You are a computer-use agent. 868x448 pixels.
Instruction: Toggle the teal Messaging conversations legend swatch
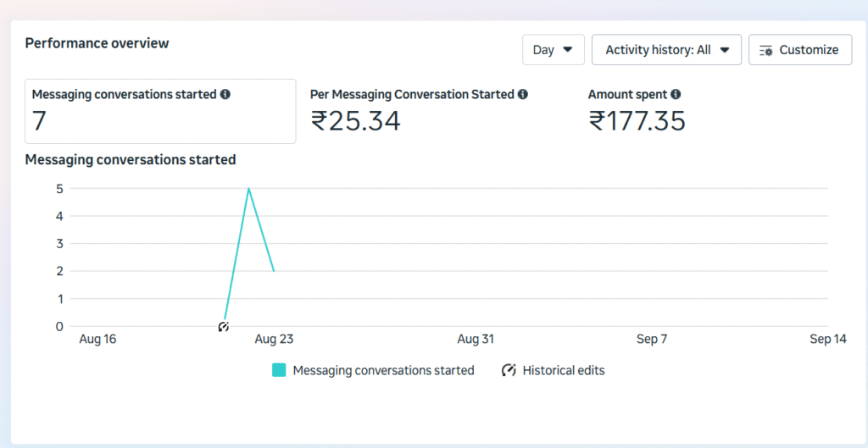[279, 370]
